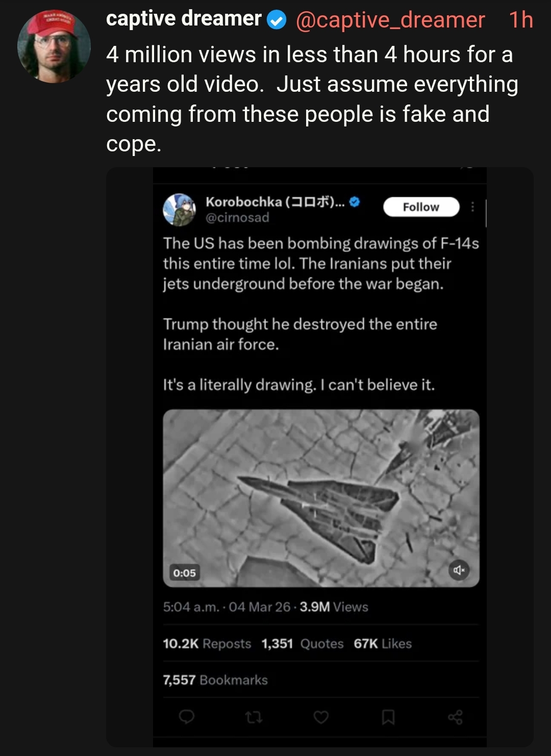The image size is (551, 756).
Task: Toggle the video mute speaker icon
Action: pos(459,570)
